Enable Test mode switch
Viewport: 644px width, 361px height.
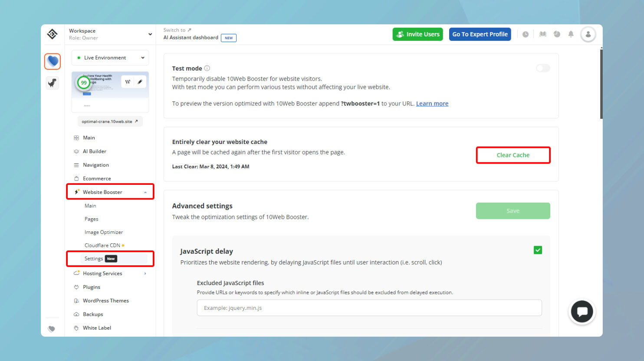pos(542,68)
